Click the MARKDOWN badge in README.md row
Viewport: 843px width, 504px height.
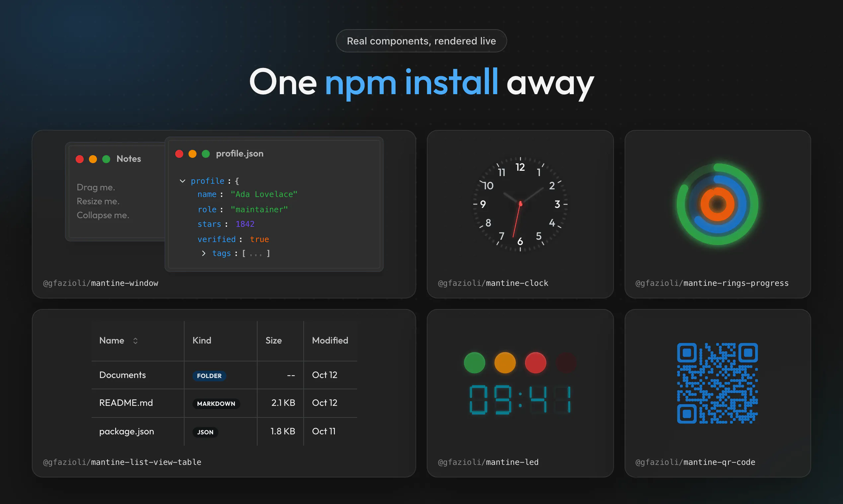[x=216, y=404]
